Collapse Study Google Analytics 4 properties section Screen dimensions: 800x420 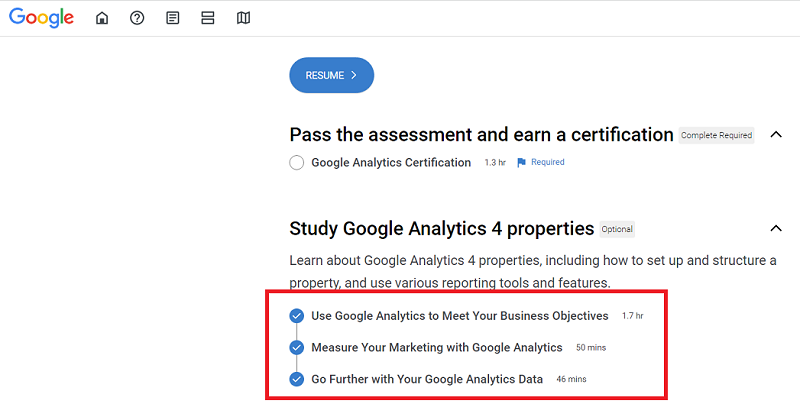click(x=776, y=228)
